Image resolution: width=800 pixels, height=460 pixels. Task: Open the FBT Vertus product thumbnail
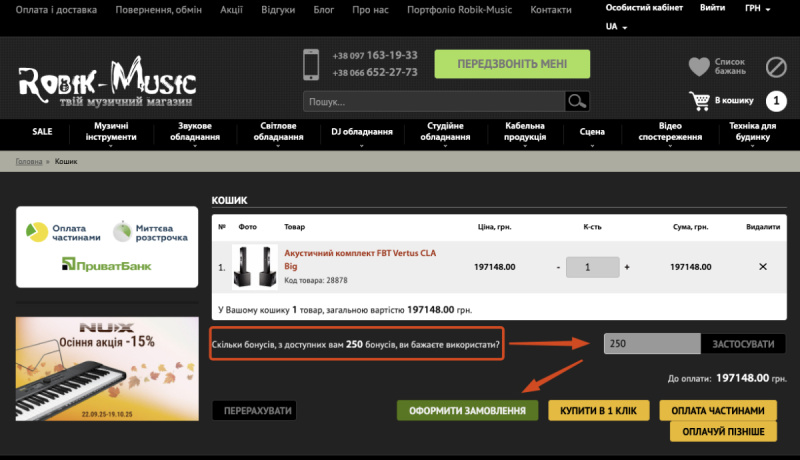254,267
